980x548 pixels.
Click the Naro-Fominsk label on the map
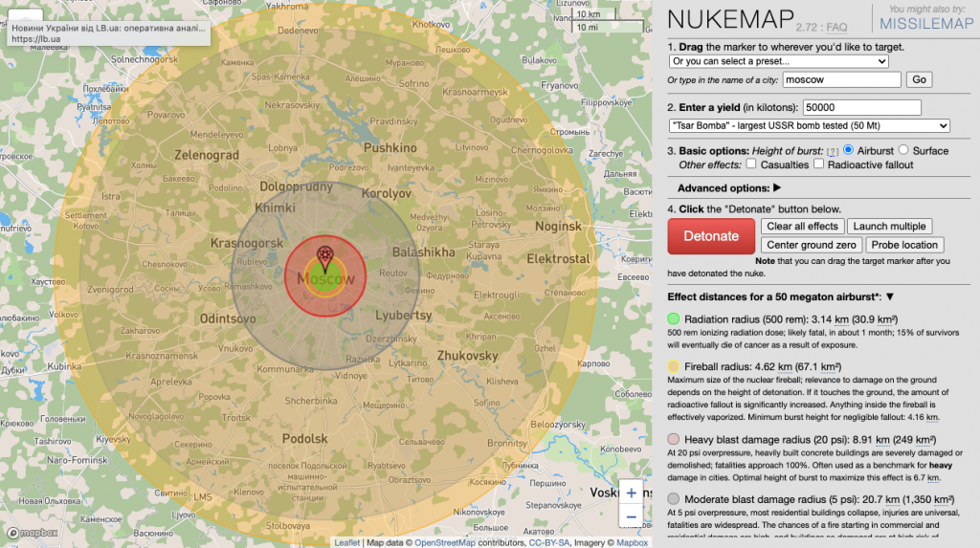77,460
